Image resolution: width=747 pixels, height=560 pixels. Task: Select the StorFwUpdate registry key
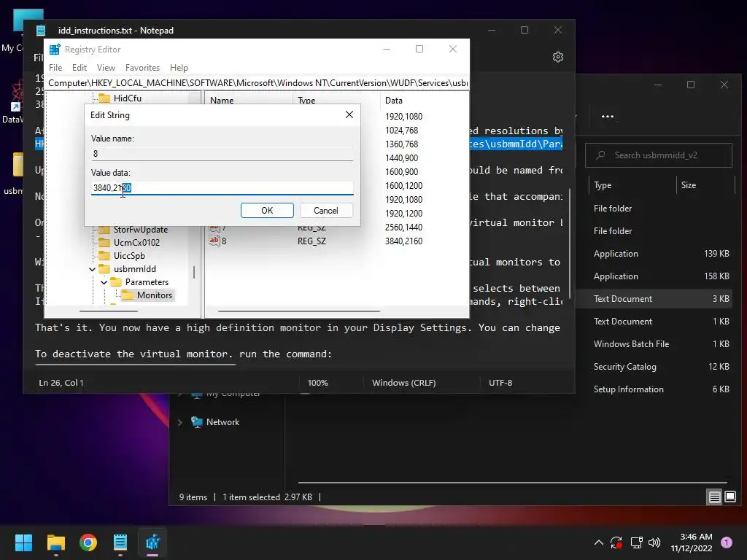141,230
